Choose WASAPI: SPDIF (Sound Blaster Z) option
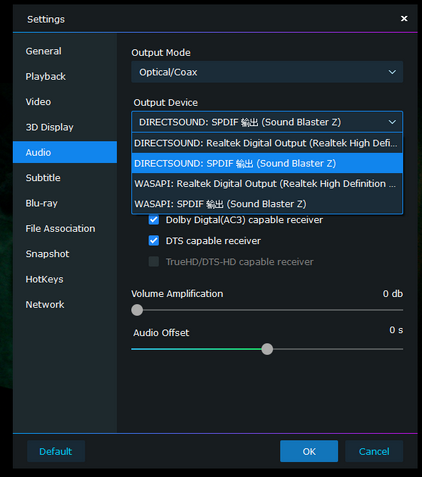This screenshot has height=477, width=422. pos(267,204)
